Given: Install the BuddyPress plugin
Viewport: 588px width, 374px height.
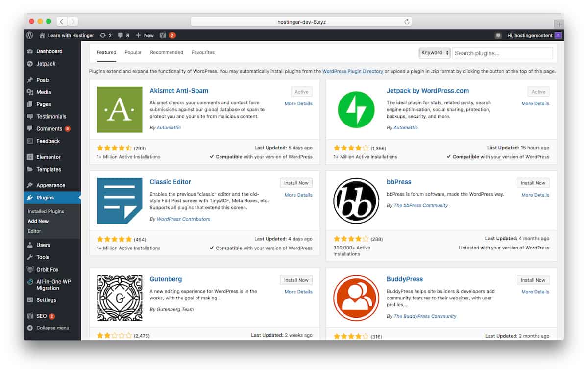Looking at the screenshot, I should click(x=533, y=280).
